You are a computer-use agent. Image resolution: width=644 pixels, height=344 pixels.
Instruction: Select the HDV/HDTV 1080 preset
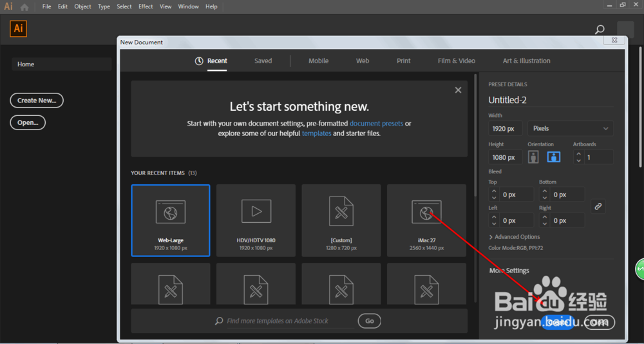pos(256,220)
